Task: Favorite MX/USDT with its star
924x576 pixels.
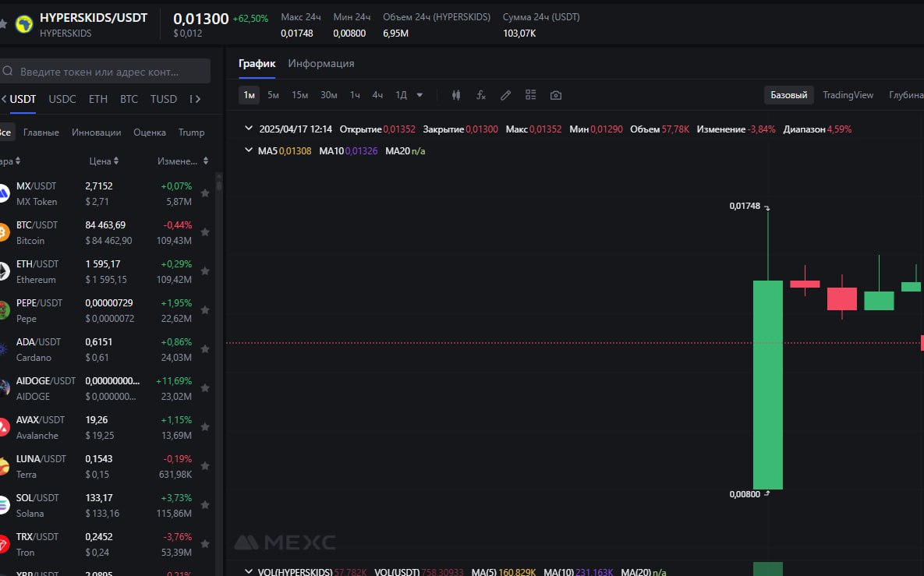Action: coord(205,193)
